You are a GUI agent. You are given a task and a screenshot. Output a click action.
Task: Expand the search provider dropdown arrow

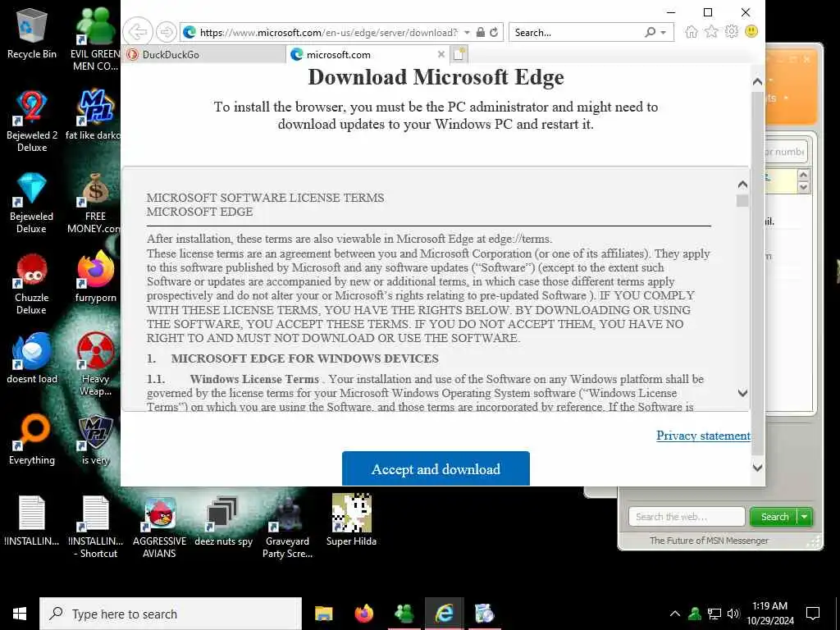tap(663, 32)
